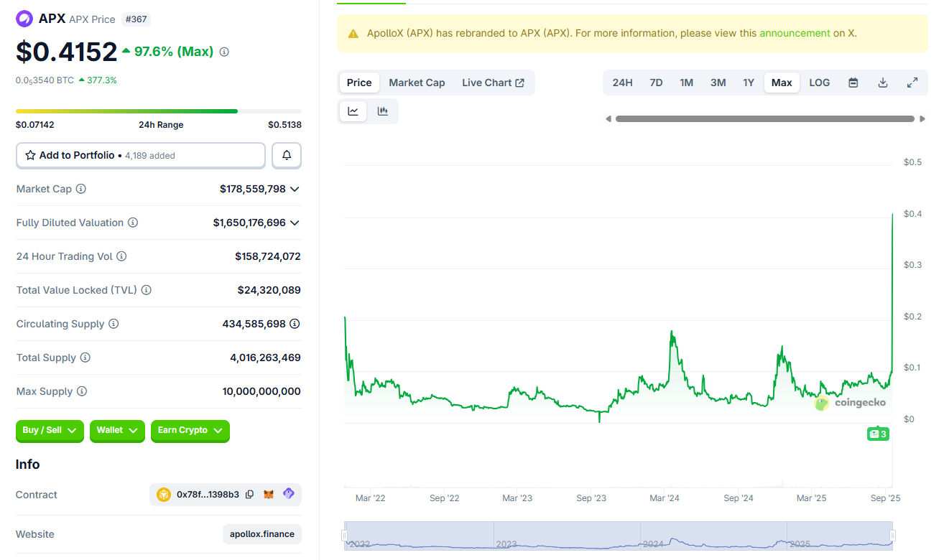This screenshot has height=560, width=949.
Task: Select the line chart view
Action: pyautogui.click(x=353, y=111)
